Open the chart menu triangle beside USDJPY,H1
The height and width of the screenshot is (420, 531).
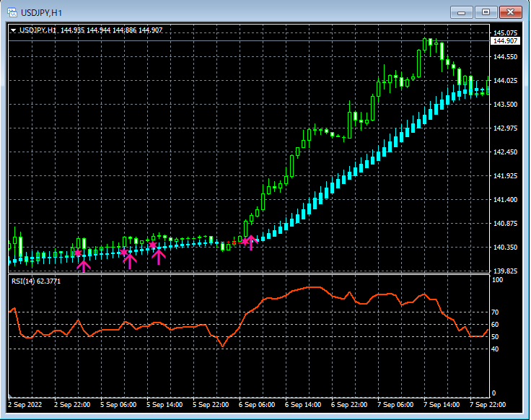coord(13,30)
